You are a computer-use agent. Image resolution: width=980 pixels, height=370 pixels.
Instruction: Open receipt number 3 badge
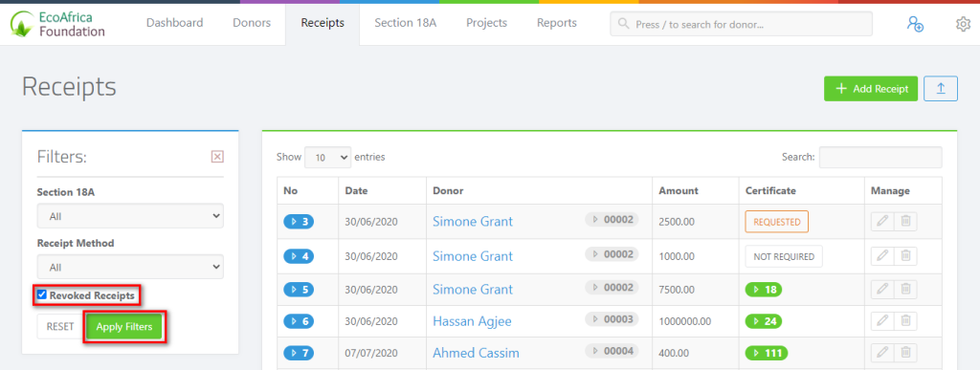click(x=299, y=222)
